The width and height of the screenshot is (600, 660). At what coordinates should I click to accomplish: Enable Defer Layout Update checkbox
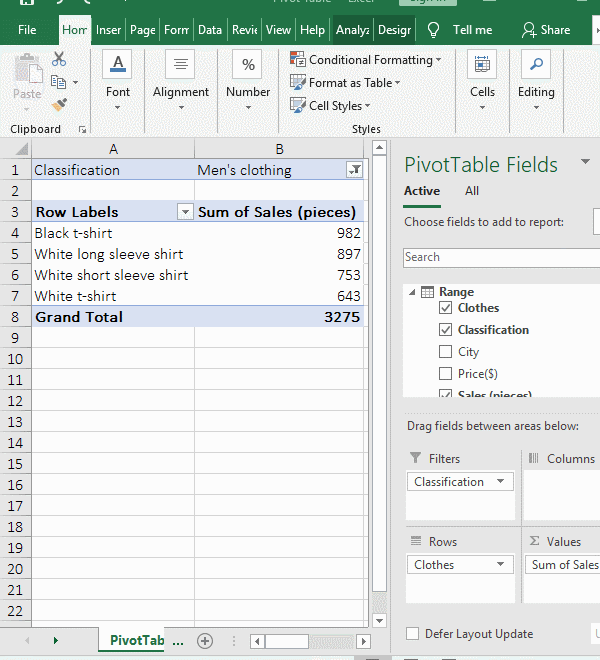[412, 633]
